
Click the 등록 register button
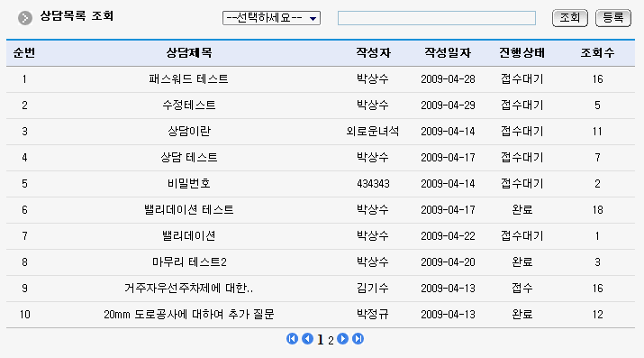613,18
